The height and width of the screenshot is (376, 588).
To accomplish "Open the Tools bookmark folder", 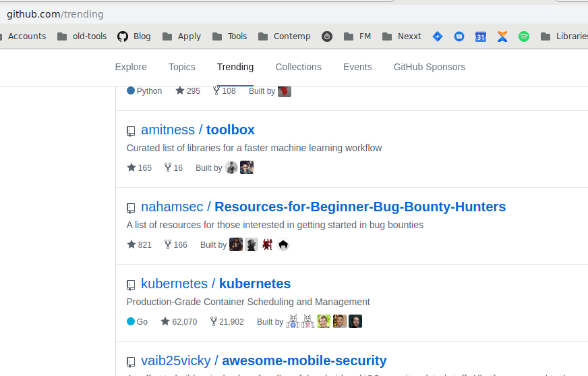I will tap(229, 36).
